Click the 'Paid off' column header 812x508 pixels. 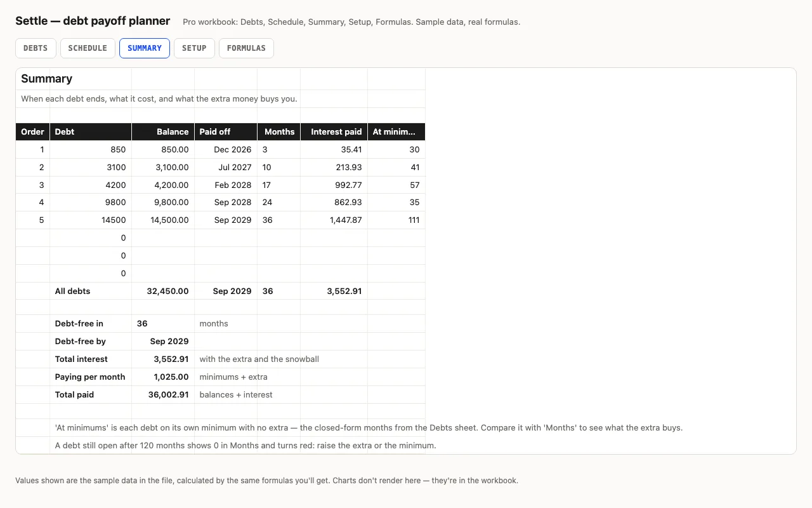click(226, 131)
